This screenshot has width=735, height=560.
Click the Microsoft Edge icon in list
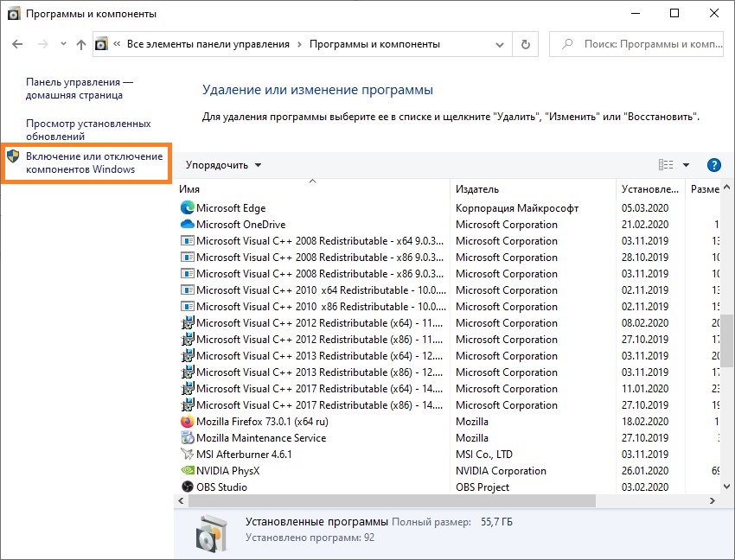(x=188, y=208)
